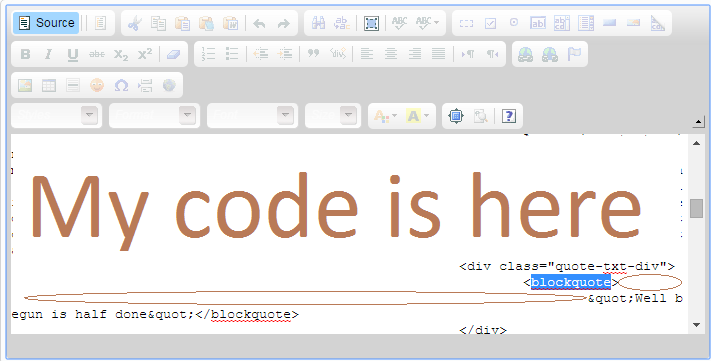Click the Redo arrow
Screen dimensions: 711x361
(284, 23)
